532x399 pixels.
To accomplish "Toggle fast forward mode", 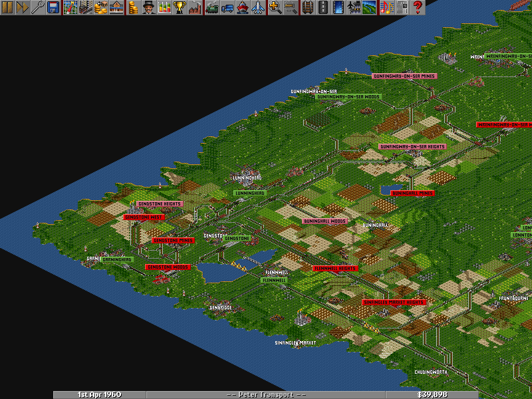I will pyautogui.click(x=23, y=7).
